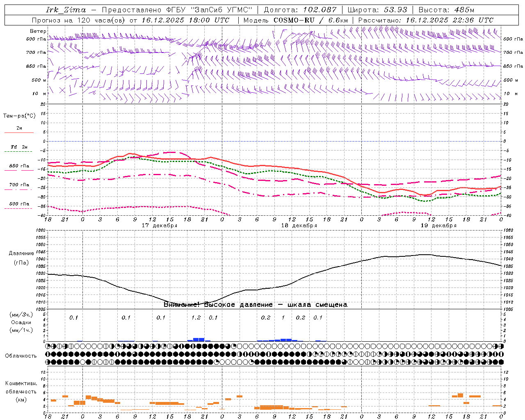Screen dimensions: 525x420
Task: Select the "Широта: 53.93" header value
Action: coord(377,10)
